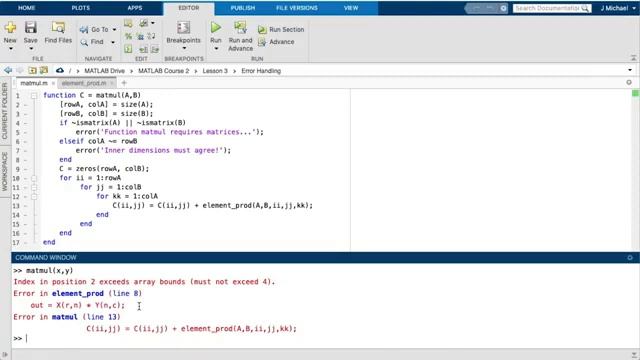Click the matmul error link
Image resolution: width=640 pixels, height=360 pixels.
point(64,317)
